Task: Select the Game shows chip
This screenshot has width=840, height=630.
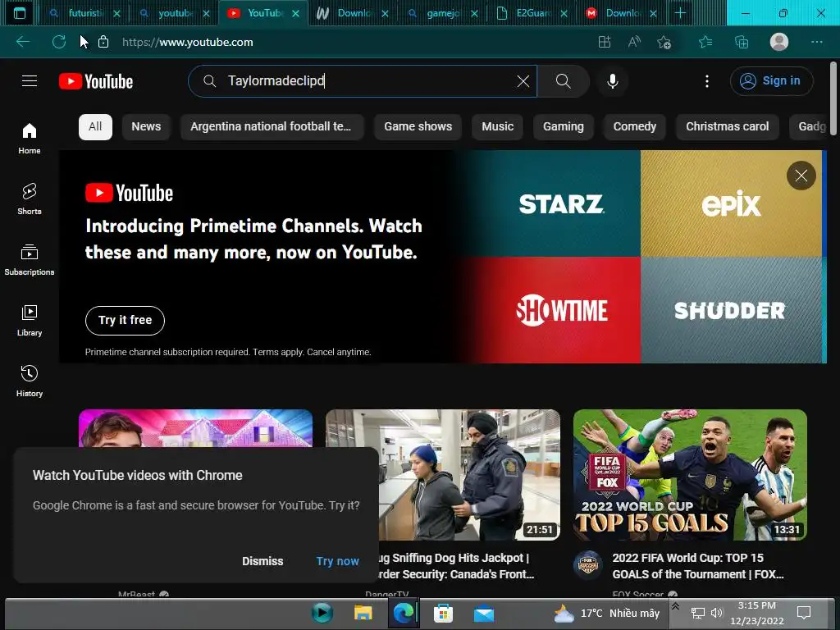Action: tap(418, 126)
